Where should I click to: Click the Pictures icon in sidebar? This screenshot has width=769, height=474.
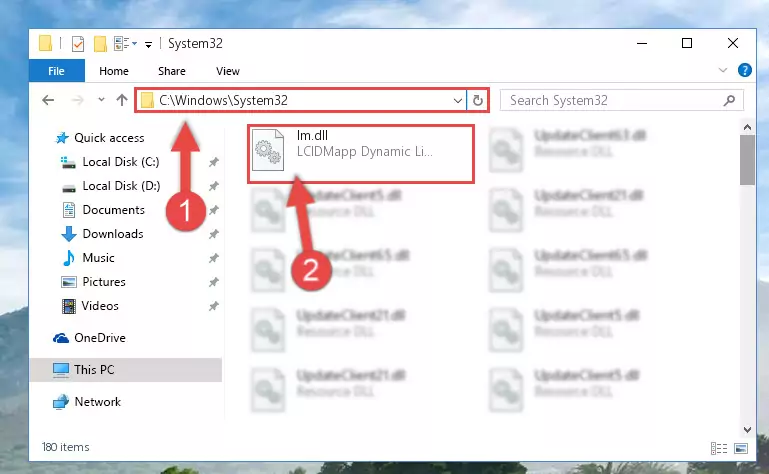(x=69, y=282)
